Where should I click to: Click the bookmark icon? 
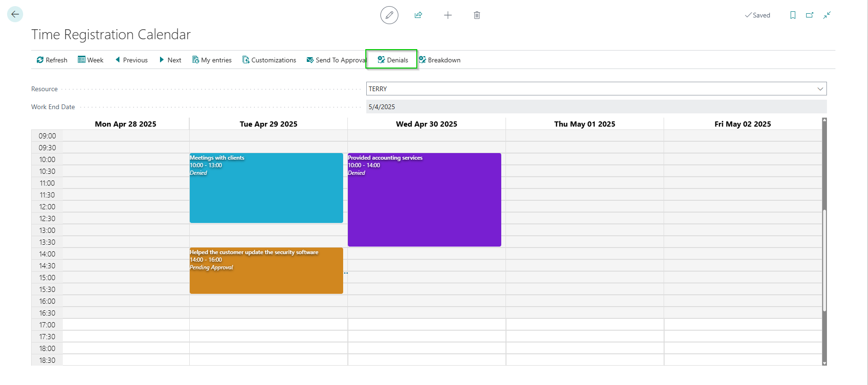[792, 15]
